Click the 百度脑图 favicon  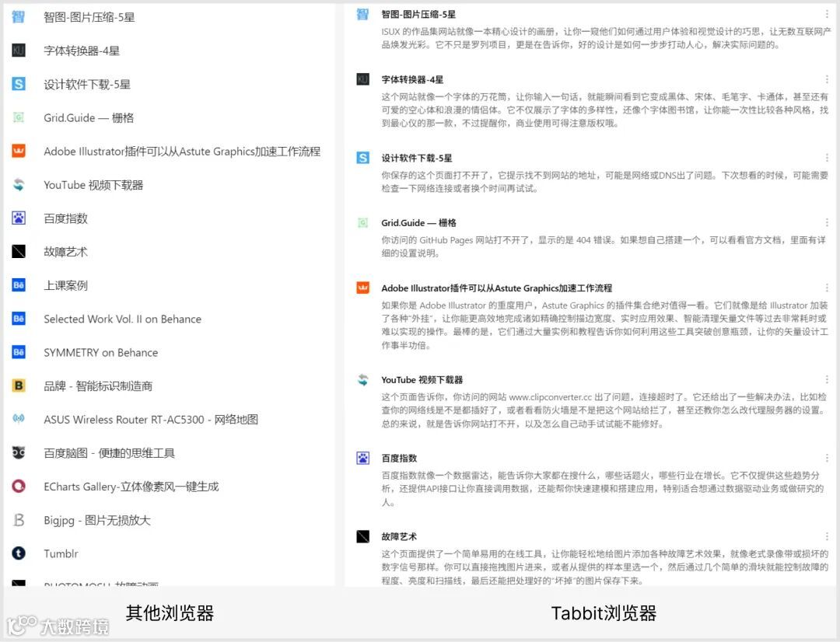[x=18, y=453]
